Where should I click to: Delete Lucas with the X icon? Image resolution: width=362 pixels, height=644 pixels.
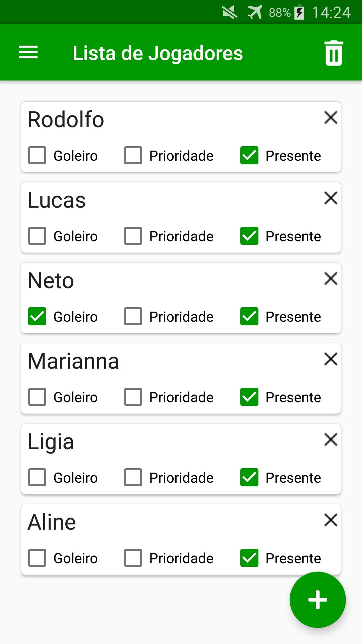(x=330, y=198)
